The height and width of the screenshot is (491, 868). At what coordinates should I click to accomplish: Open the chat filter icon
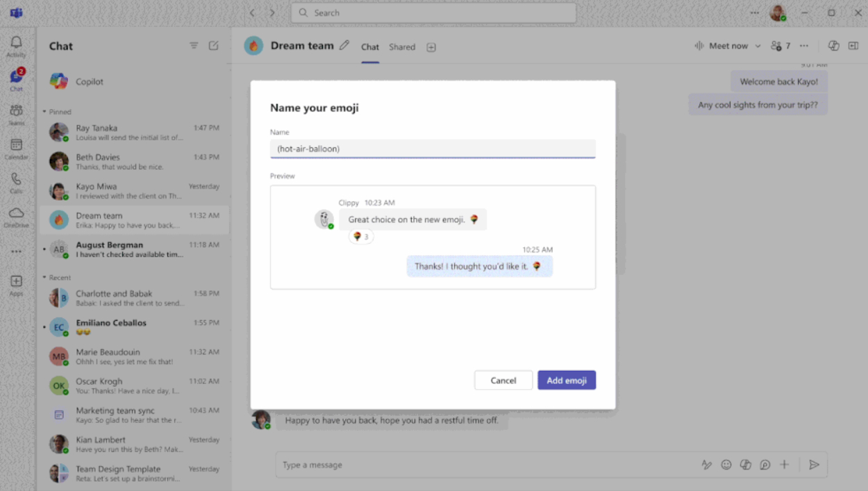194,45
